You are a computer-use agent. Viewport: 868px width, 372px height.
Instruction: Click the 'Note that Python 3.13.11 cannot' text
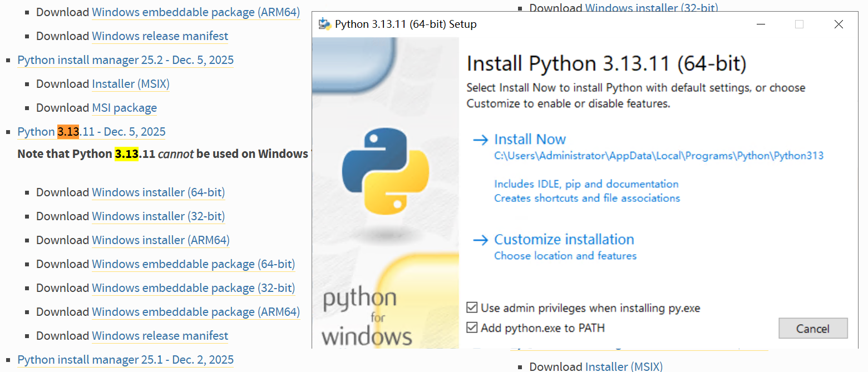pyautogui.click(x=106, y=154)
